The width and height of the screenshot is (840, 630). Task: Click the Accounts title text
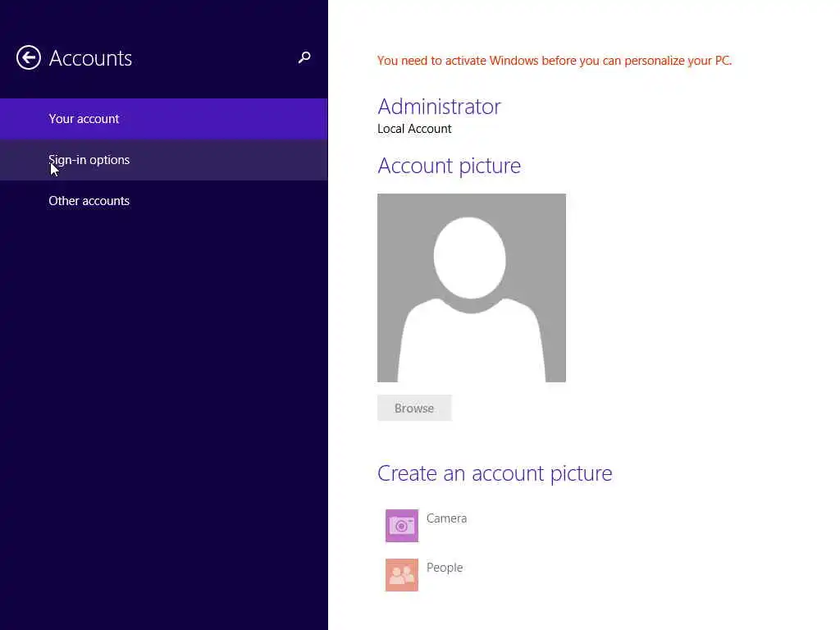90,58
